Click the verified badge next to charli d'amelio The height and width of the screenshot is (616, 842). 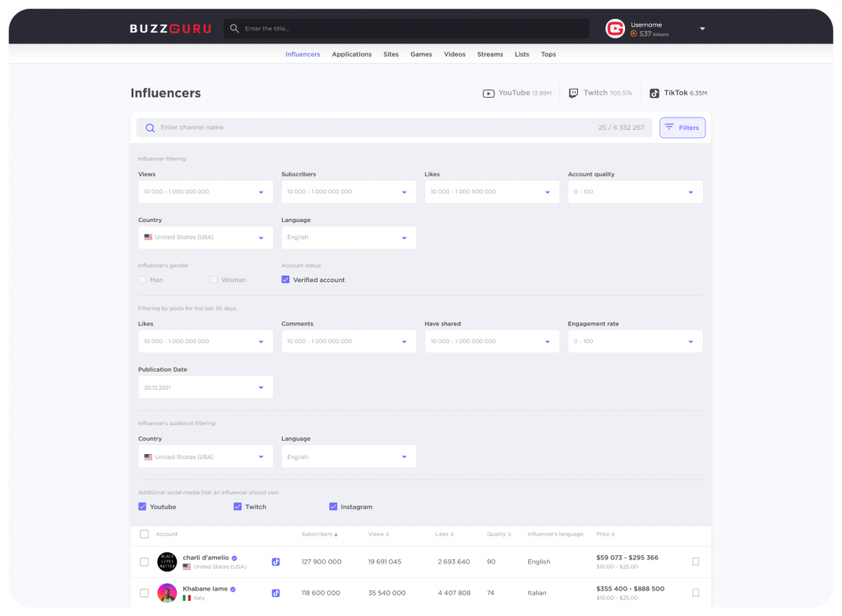234,558
